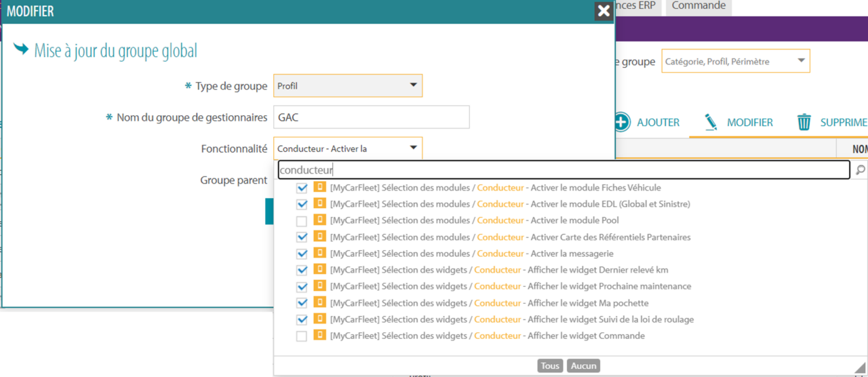This screenshot has width=868, height=377.
Task: Enable the Activer le module Pool checkbox
Action: [302, 221]
